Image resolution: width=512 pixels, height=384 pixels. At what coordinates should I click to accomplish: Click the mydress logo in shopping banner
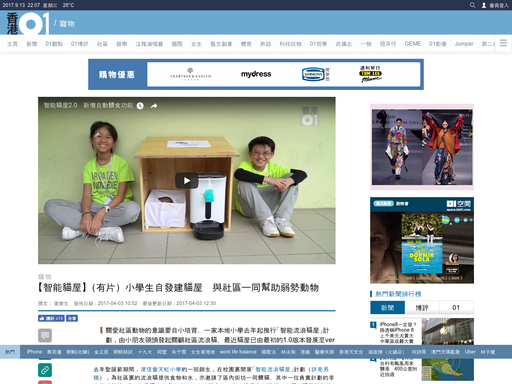tap(256, 74)
